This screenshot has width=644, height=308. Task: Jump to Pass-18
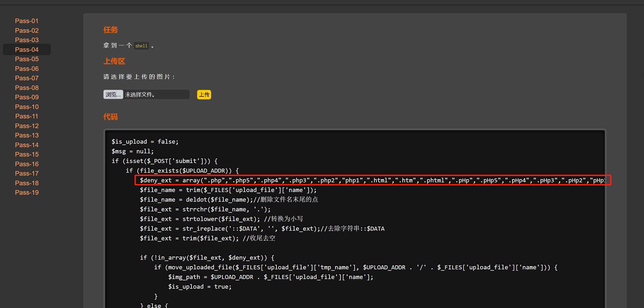[27, 183]
